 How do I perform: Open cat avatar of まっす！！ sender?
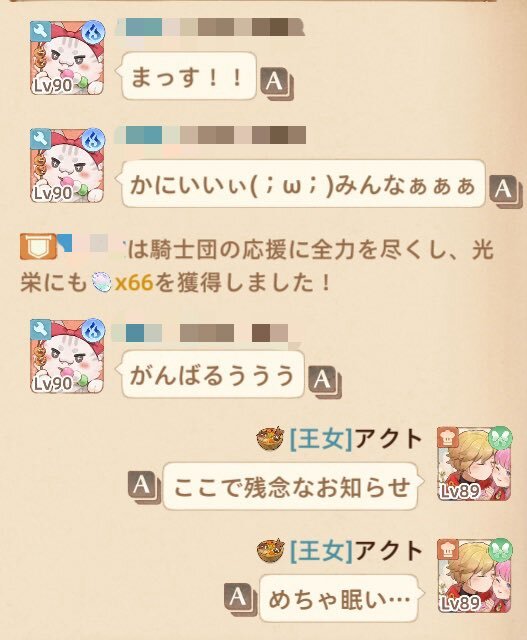pos(67,58)
